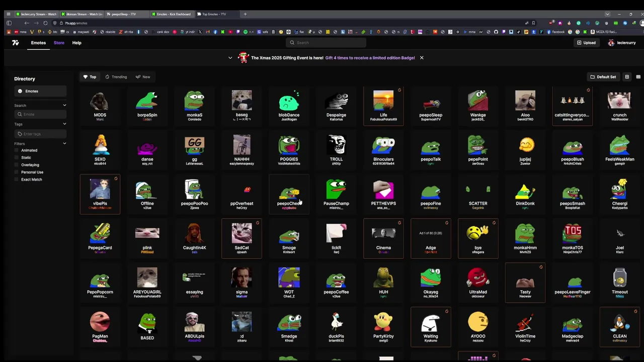
Task: Collapse the Xmas event banner chevron
Action: 230,58
